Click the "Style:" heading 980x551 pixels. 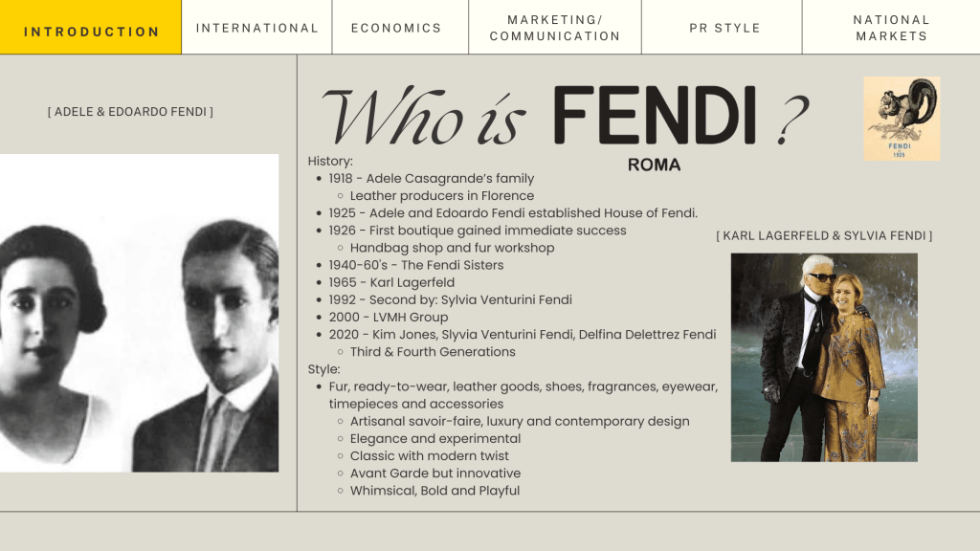pyautogui.click(x=323, y=368)
